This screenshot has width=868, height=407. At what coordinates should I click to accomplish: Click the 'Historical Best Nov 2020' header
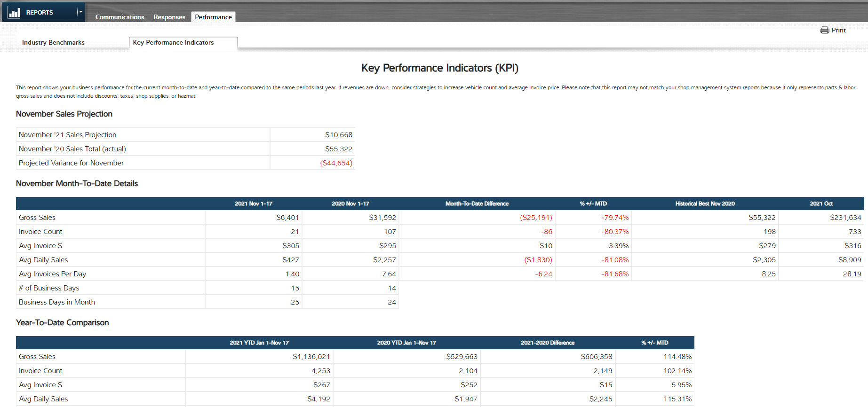coord(705,203)
